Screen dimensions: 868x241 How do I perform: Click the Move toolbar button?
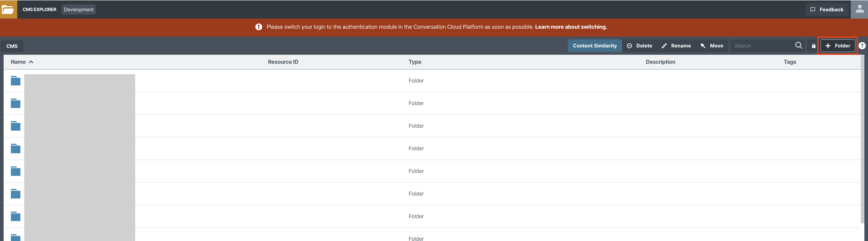pyautogui.click(x=712, y=46)
